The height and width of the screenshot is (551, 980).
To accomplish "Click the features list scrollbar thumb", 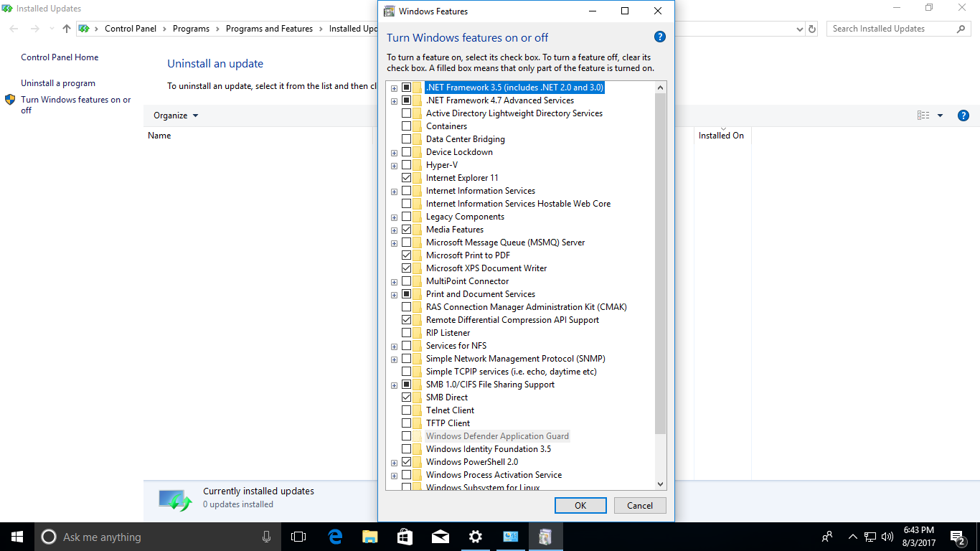I will pos(661,263).
